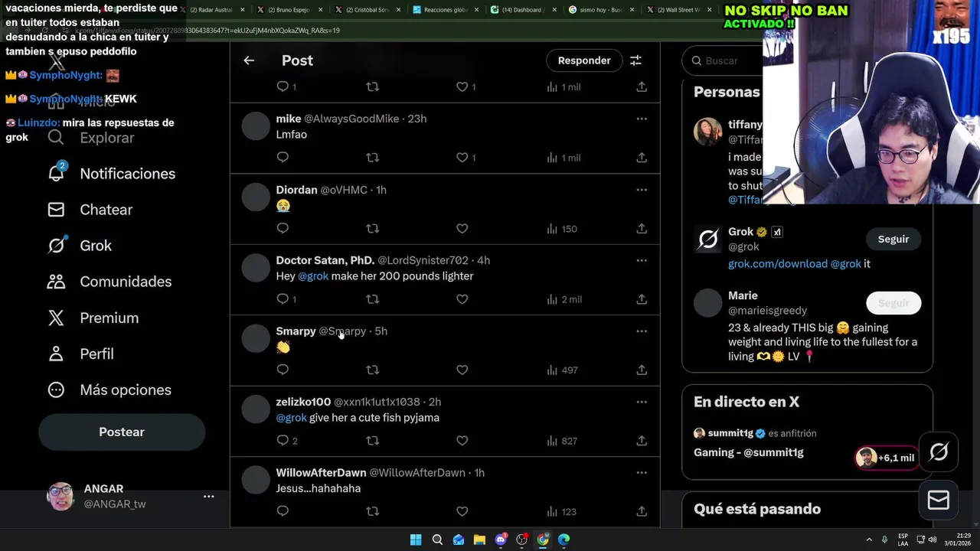
Task: Share Smarpy's post
Action: 642,370
